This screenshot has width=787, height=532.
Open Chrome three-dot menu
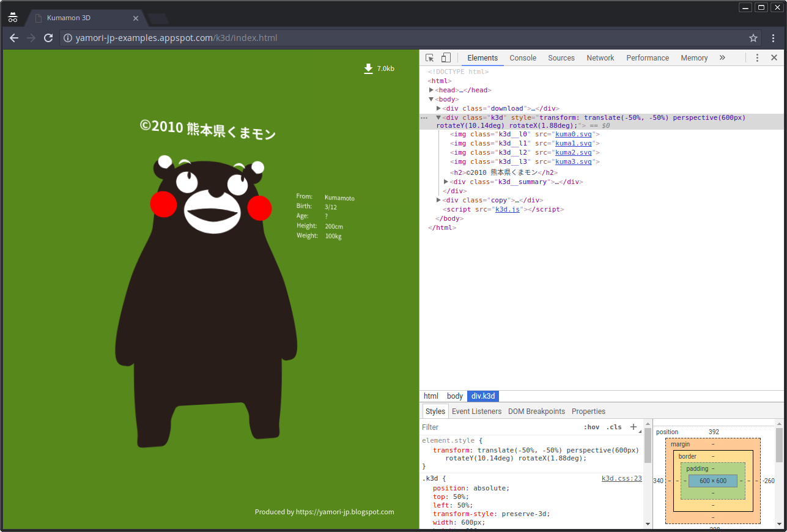773,38
